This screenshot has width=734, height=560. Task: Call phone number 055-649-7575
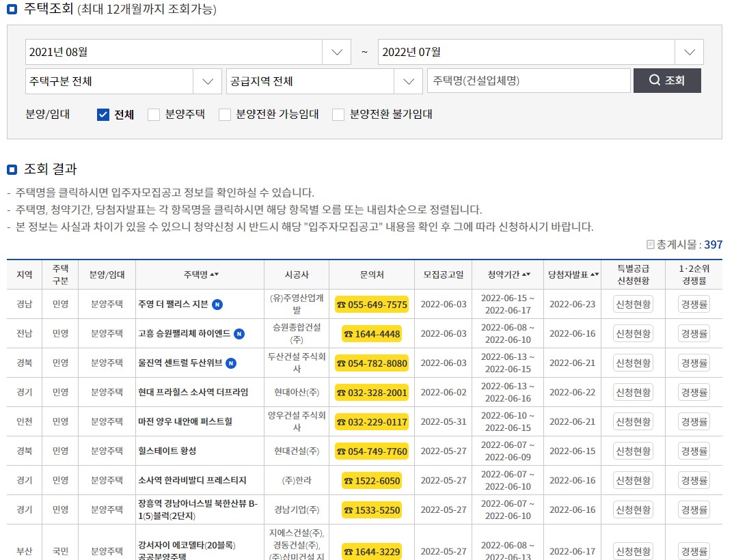pos(372,305)
